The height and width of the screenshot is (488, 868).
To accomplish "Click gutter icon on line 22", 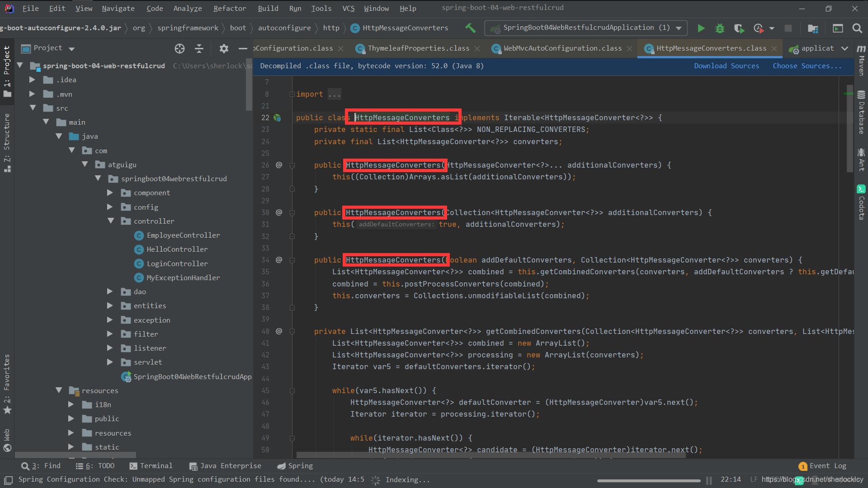I will pyautogui.click(x=278, y=118).
